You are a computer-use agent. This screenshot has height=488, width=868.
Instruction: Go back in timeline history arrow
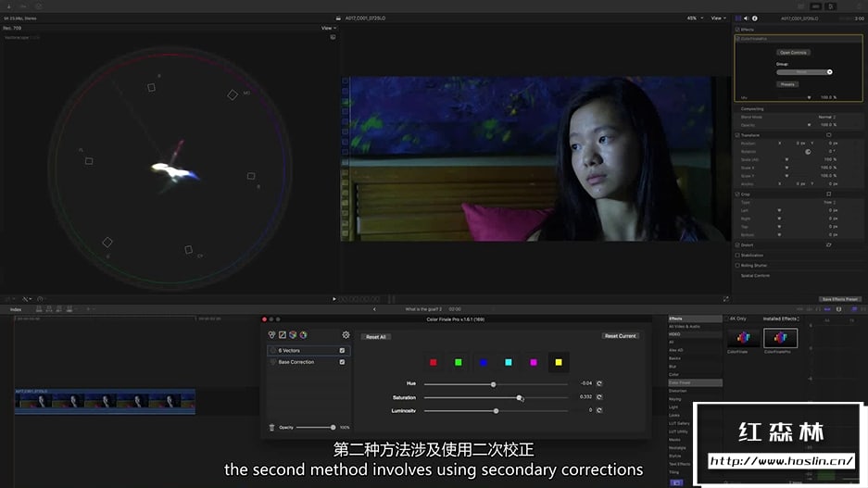click(375, 309)
